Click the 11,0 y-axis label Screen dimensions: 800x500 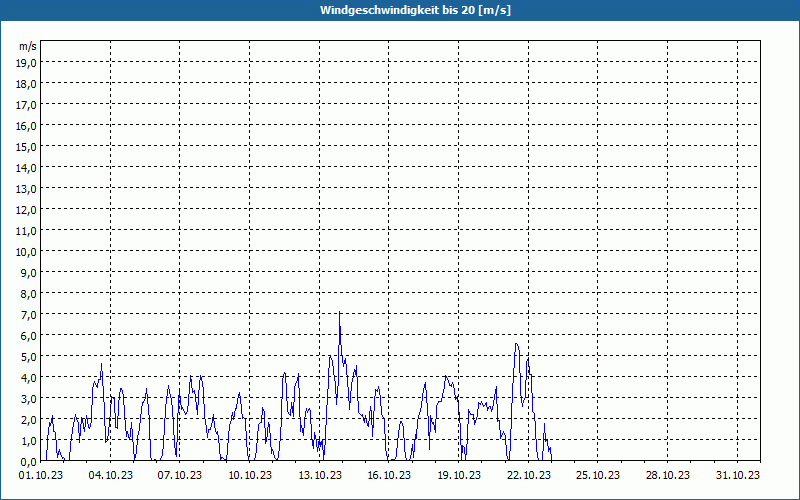26,231
